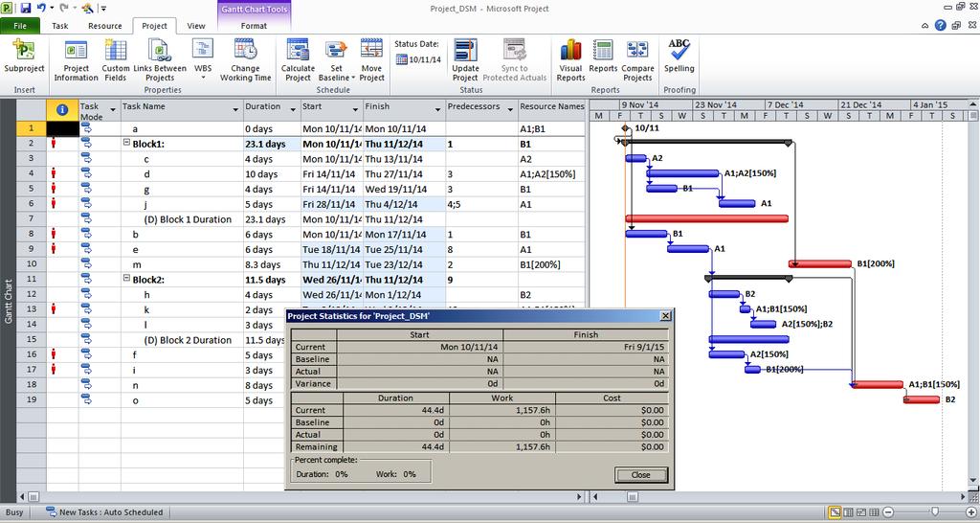Open Set Baseline dropdown
Viewport: 980px width, 523px height.
pos(336,58)
